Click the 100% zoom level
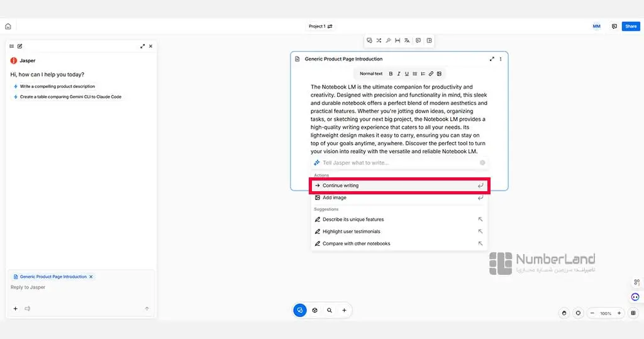This screenshot has height=339, width=644. coord(606,313)
